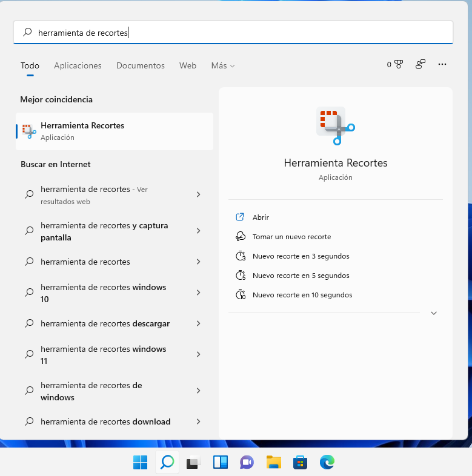Viewport: 472px width, 476px height.
Task: Expand arrow for 'windows 10' suggestion
Action: point(198,293)
